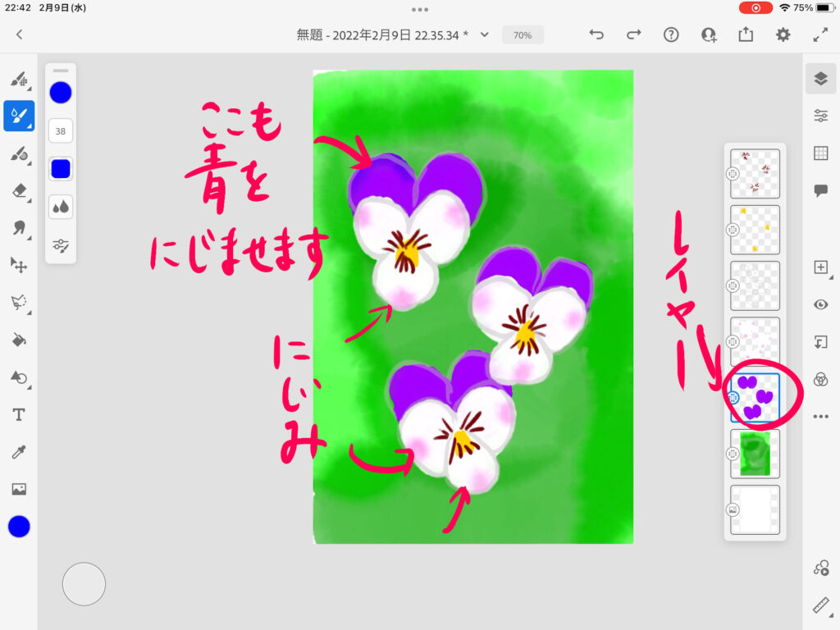
Task: Select the vector brush tool
Action: pos(18,153)
